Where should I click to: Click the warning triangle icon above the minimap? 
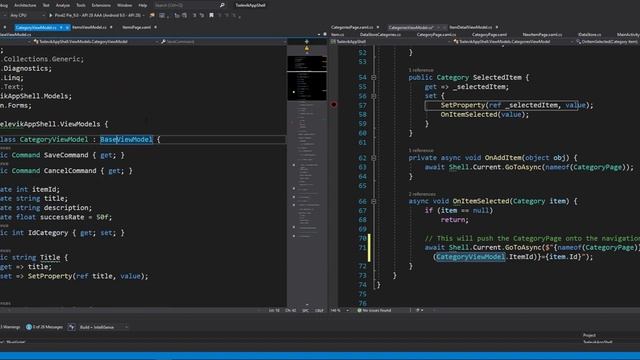point(307,48)
